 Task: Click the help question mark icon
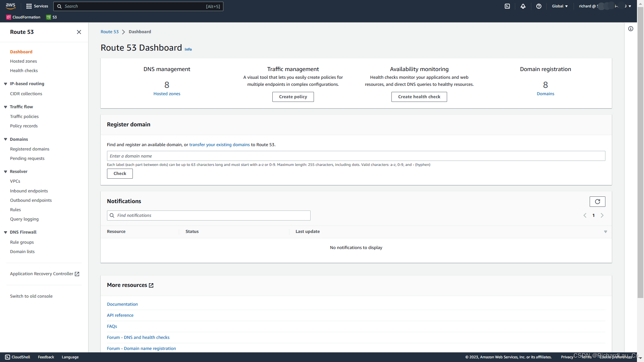[539, 6]
